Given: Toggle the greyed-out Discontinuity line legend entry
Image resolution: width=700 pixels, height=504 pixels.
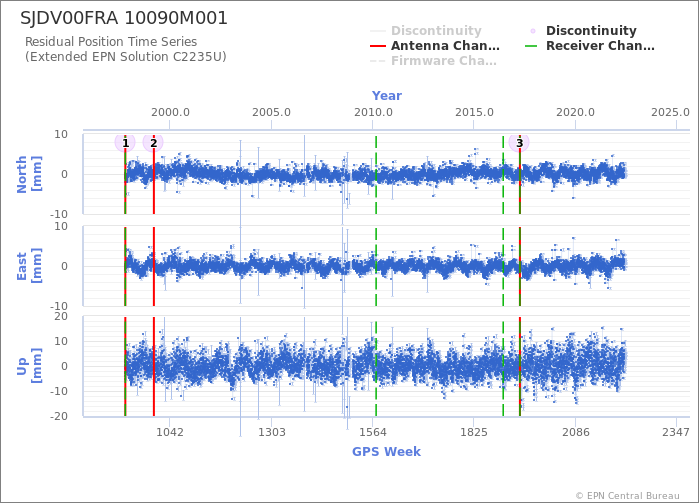Looking at the screenshot, I should 426,31.
